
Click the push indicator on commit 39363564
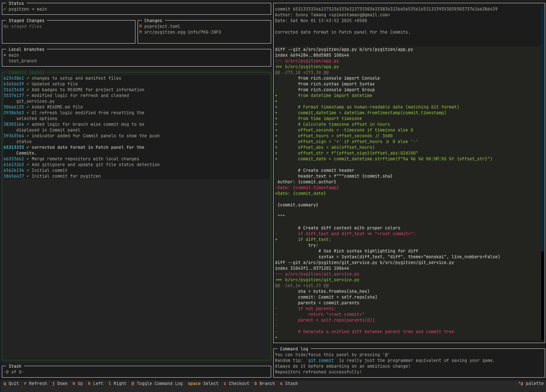pos(28,136)
